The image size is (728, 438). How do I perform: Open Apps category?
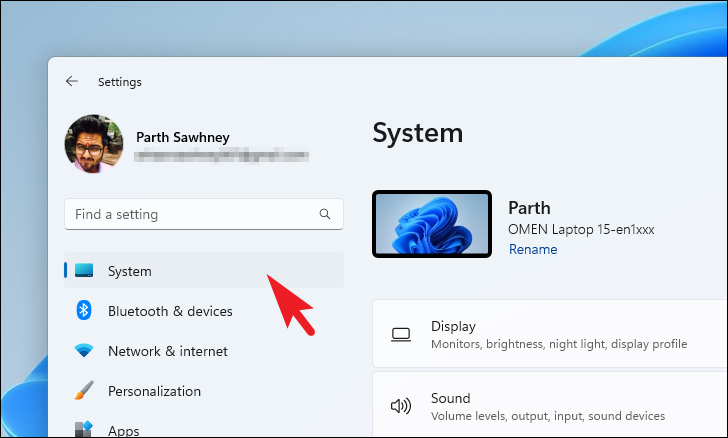[x=124, y=430]
